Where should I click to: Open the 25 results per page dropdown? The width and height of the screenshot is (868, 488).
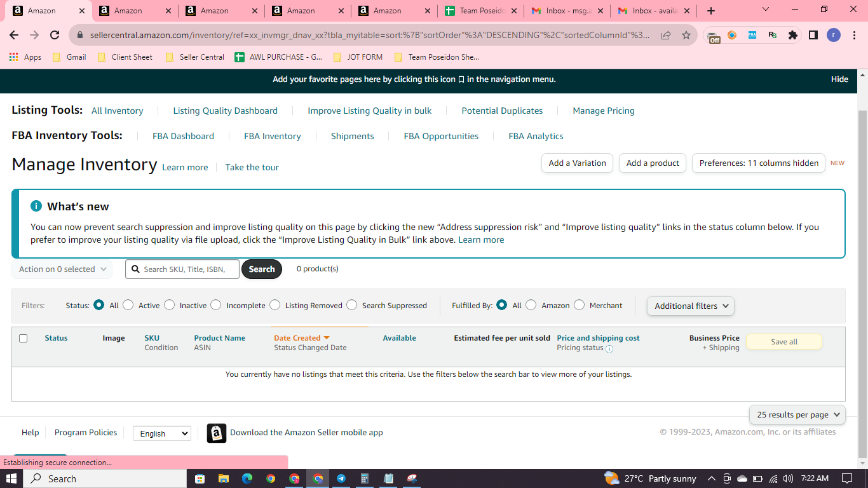click(797, 414)
